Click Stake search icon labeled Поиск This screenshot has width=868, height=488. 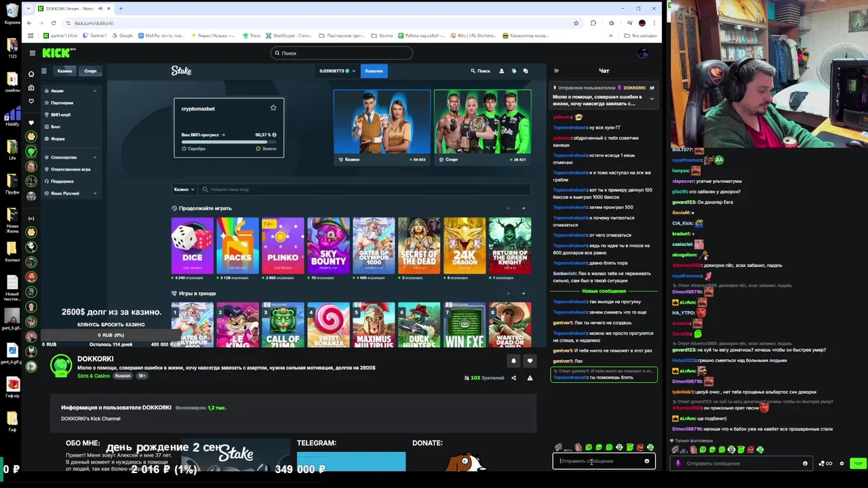pos(480,70)
